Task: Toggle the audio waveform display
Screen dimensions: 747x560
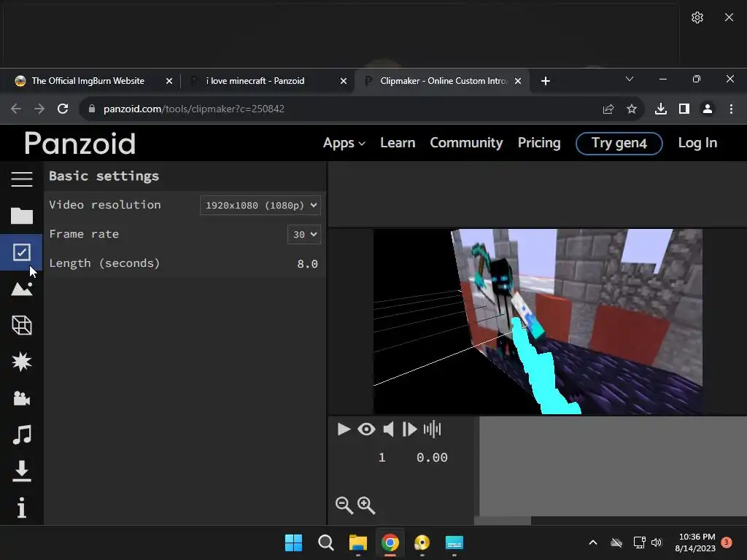Action: point(432,429)
